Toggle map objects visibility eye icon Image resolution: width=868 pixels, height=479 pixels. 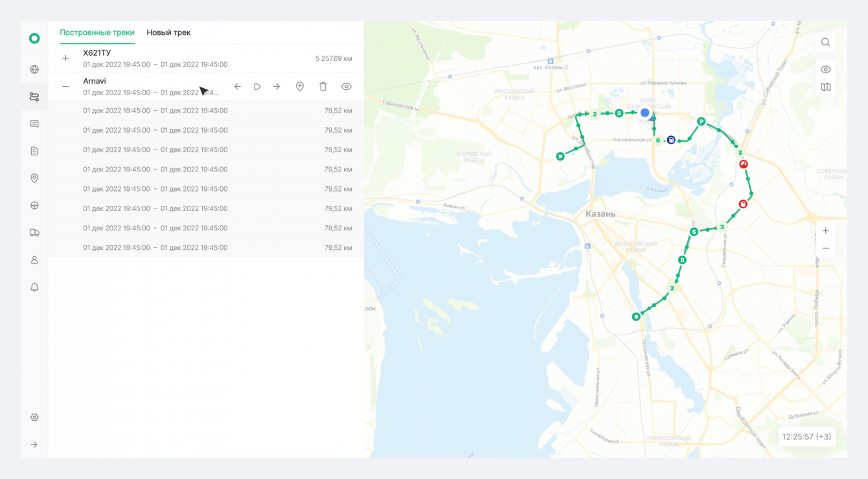[x=825, y=70]
